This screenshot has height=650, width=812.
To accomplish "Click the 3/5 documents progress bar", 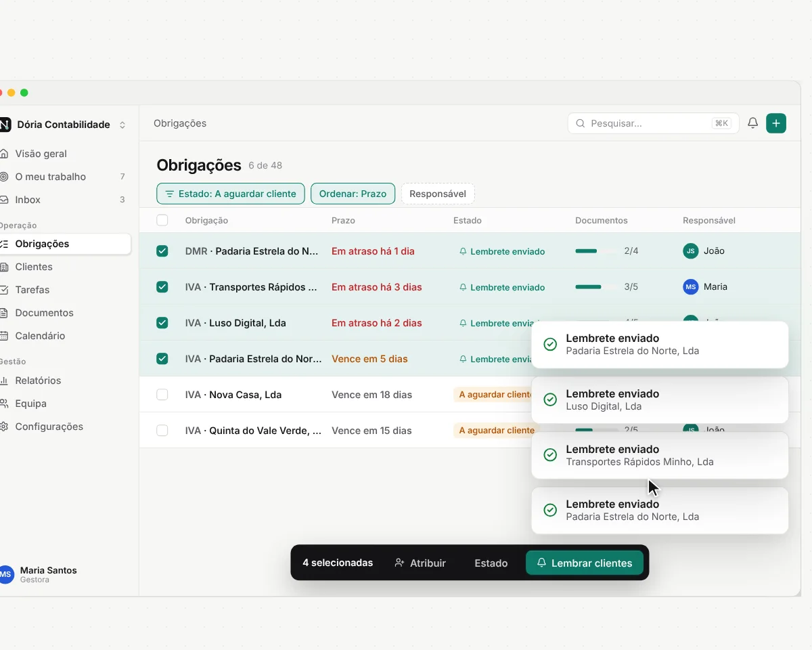I will coord(596,287).
